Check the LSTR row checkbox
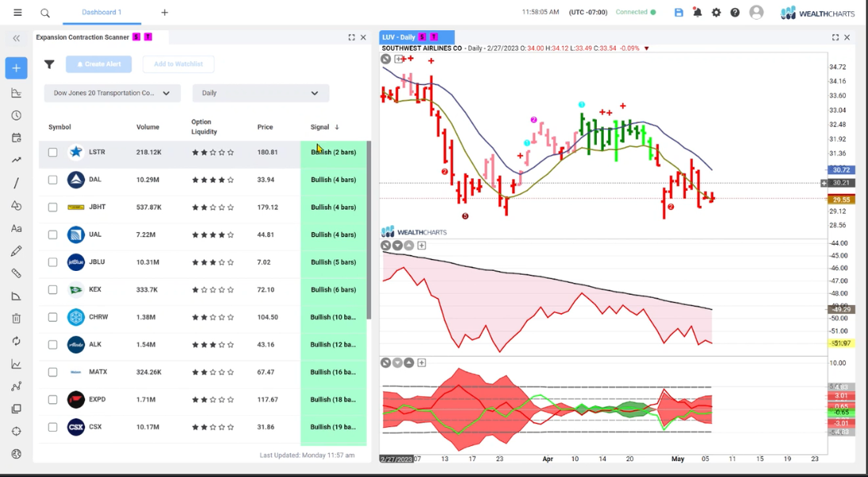 (52, 152)
